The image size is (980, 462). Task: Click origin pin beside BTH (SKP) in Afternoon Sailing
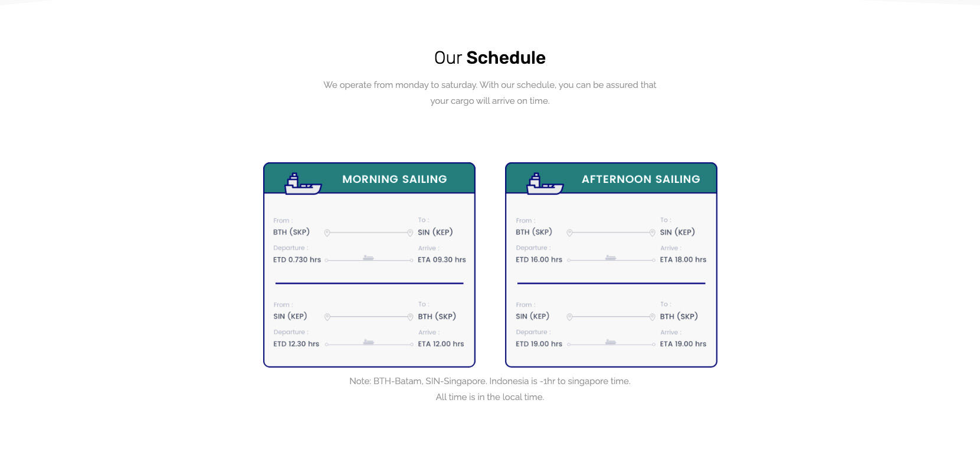tap(569, 233)
